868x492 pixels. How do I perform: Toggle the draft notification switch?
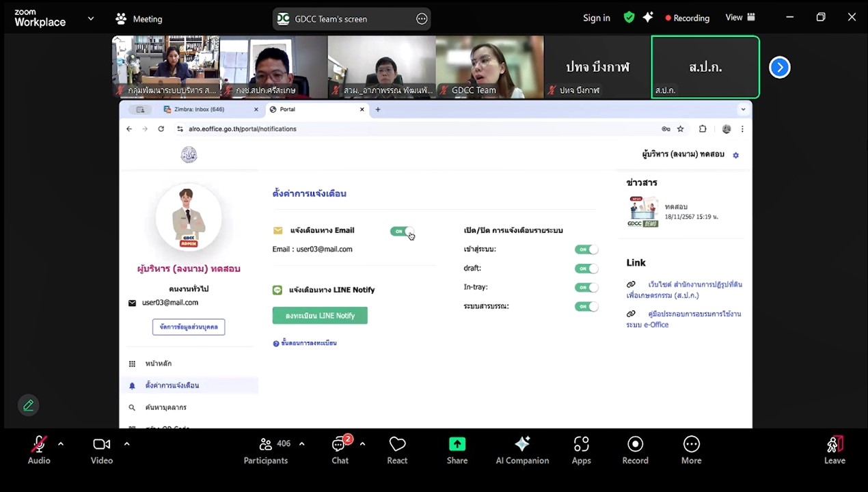586,269
